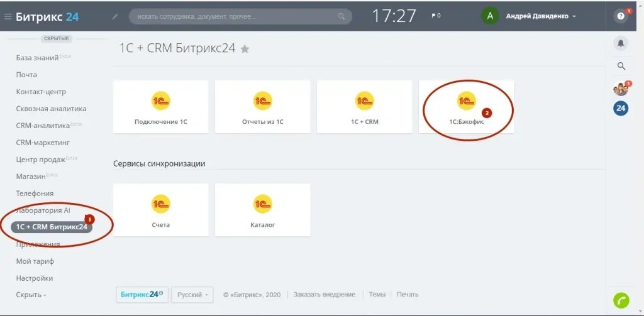Click the Сервисы синхронизации heading

click(x=159, y=164)
